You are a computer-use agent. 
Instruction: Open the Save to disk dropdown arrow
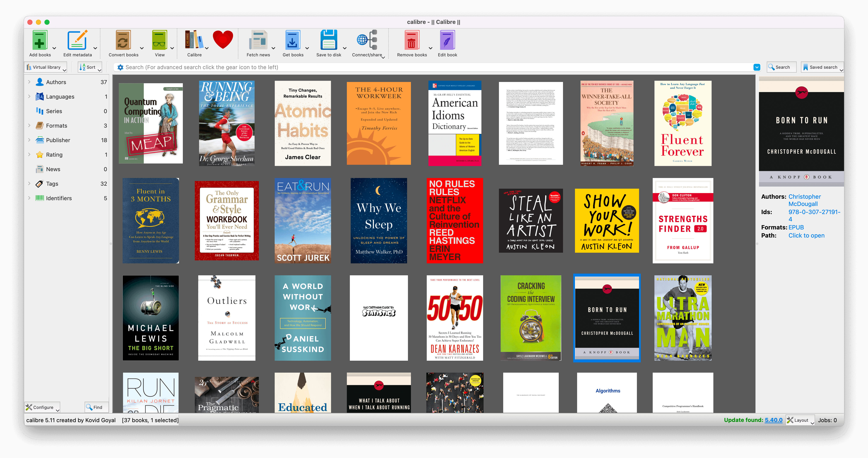[344, 48]
